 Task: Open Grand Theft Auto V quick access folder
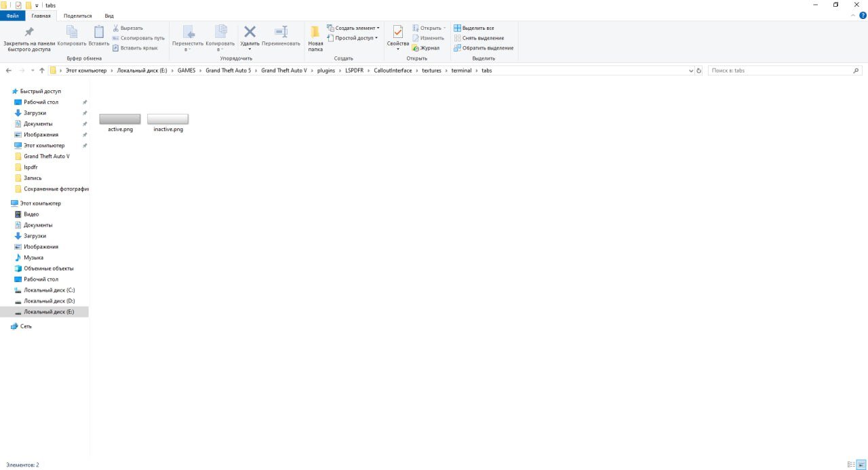[x=46, y=156]
